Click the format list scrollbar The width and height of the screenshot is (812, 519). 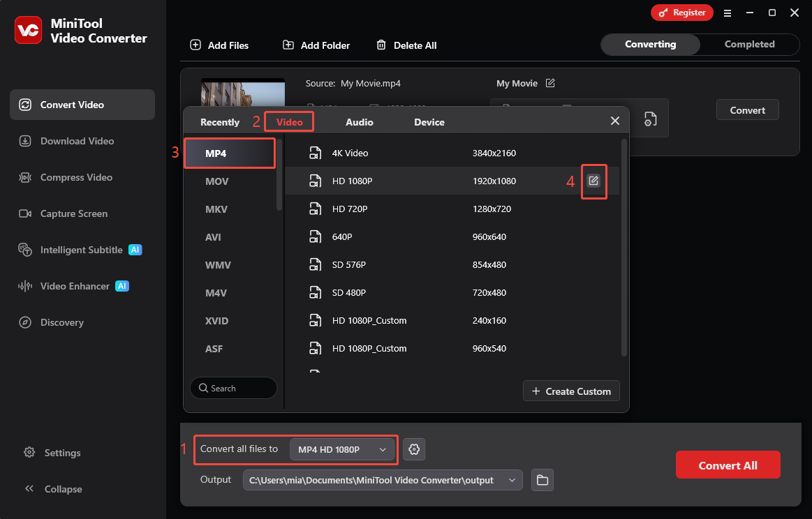coord(279,174)
